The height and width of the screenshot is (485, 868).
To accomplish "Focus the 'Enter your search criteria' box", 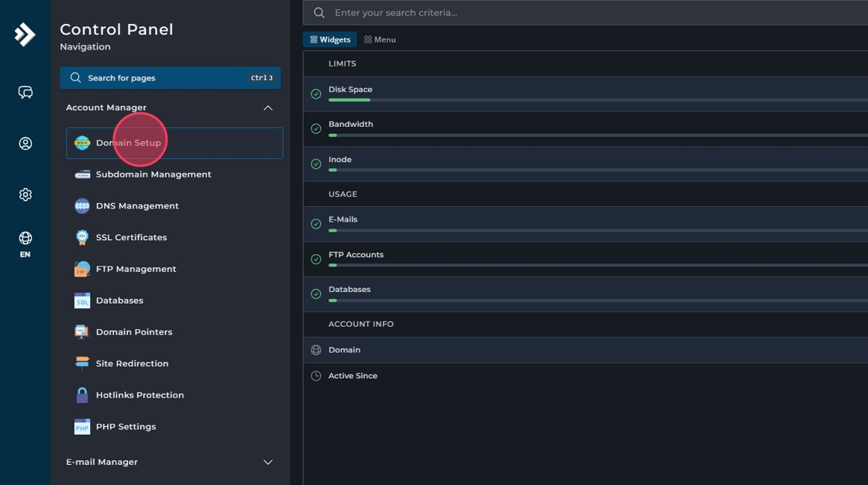I will pos(585,12).
